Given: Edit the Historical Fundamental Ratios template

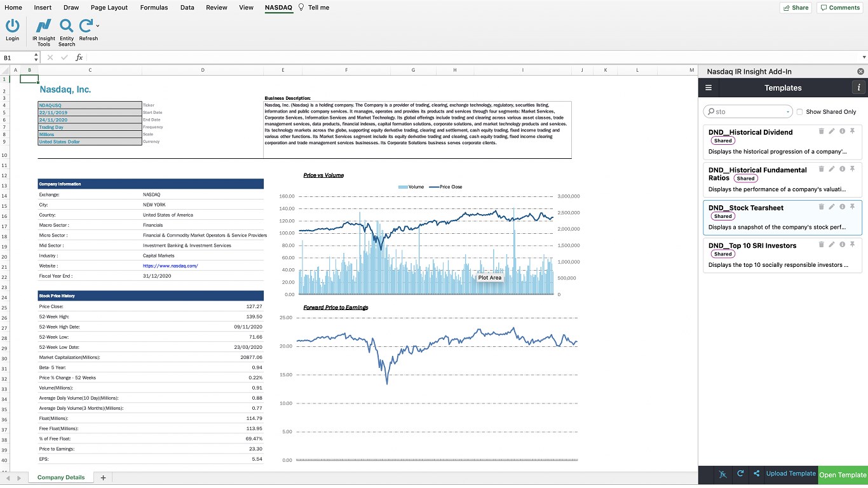Looking at the screenshot, I should coord(832,169).
